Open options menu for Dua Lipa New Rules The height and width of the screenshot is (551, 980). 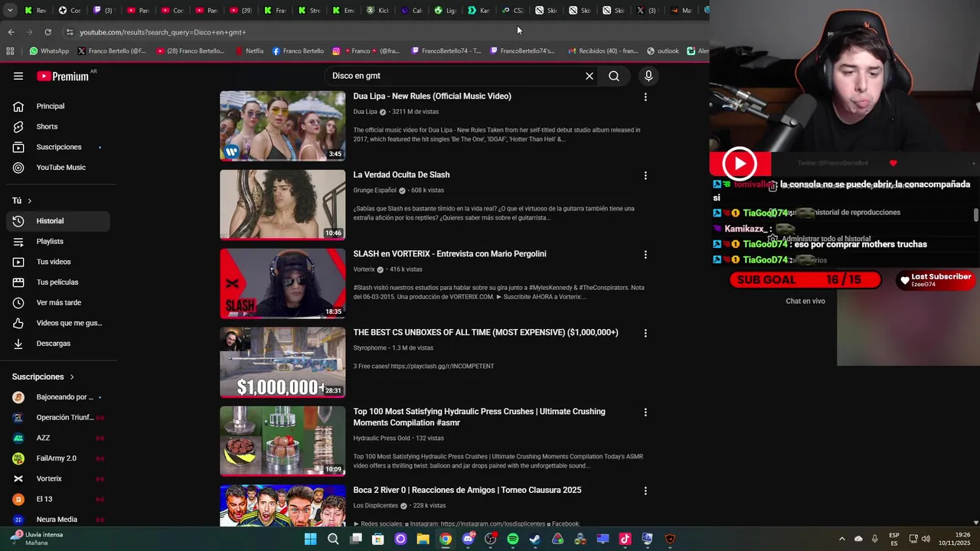645,97
